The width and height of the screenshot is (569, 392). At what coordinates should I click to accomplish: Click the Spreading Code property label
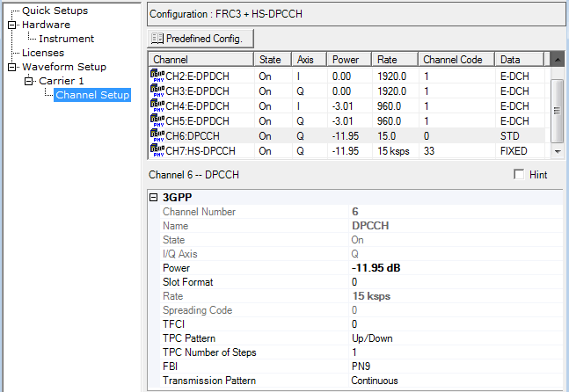point(197,310)
